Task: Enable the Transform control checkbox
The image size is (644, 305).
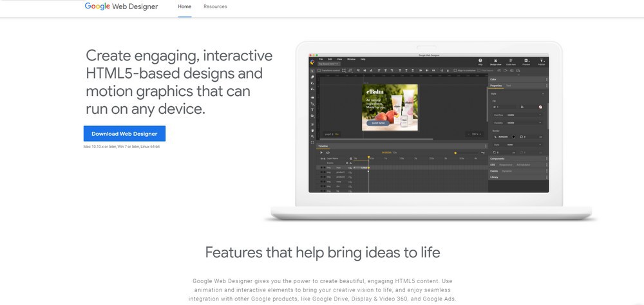Action: click(320, 70)
